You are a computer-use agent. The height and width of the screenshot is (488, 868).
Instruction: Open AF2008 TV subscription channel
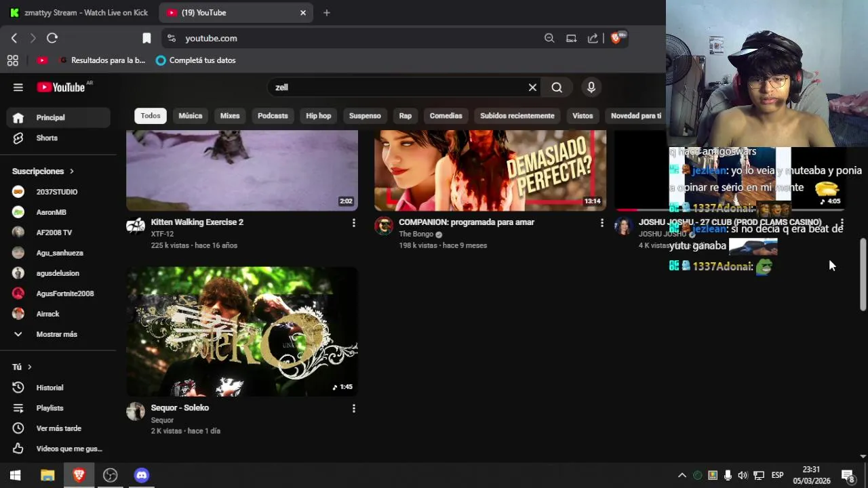[x=58, y=232]
